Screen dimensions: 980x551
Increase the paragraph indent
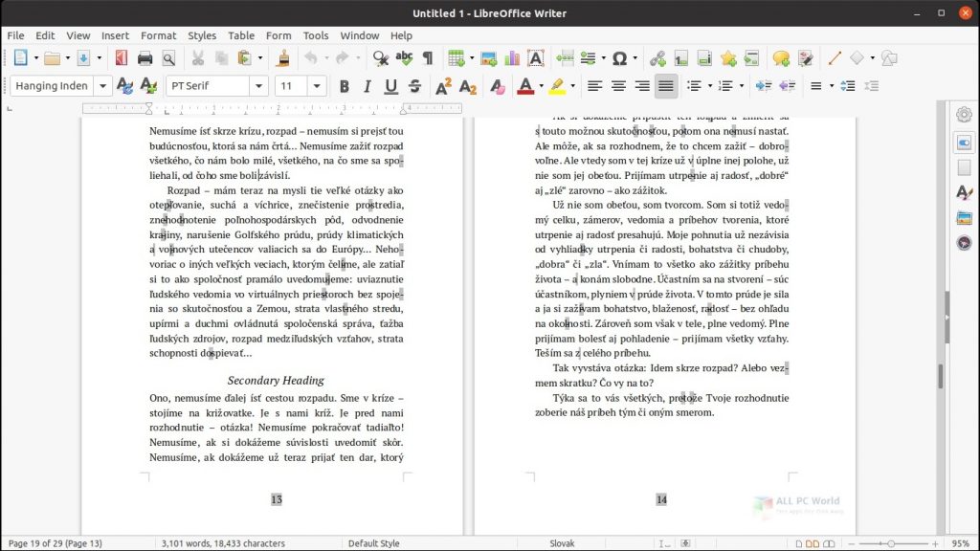[x=763, y=86]
